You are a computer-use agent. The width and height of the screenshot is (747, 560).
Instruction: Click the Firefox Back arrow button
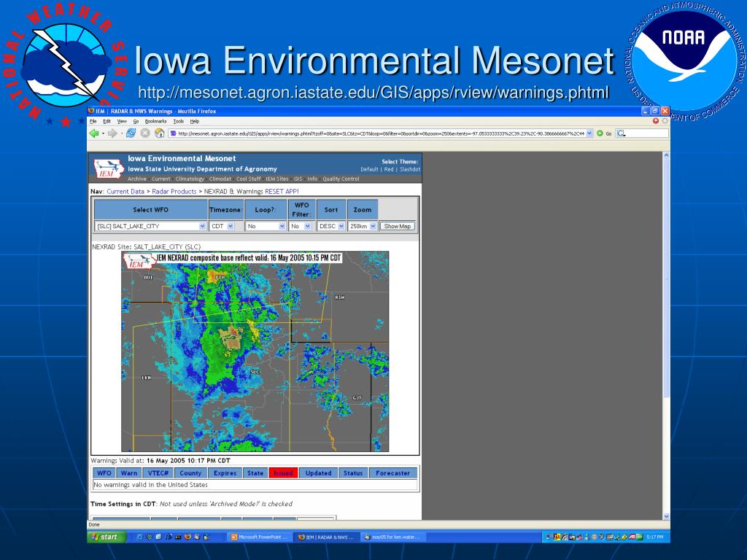tap(94, 134)
